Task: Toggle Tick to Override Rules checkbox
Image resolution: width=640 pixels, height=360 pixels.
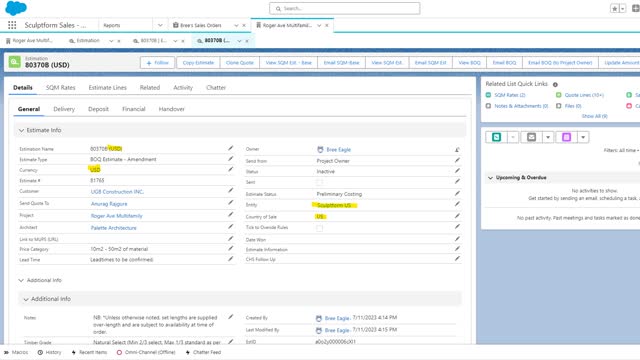Action: [319, 228]
